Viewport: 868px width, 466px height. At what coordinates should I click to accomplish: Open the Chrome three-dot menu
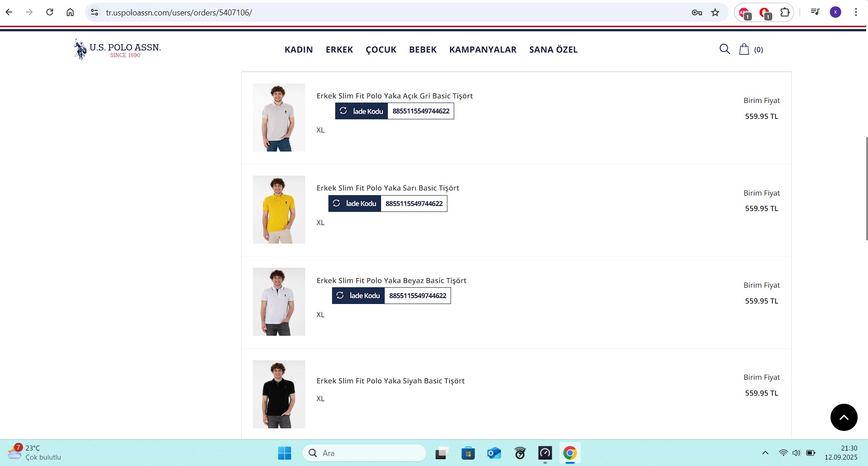855,12
